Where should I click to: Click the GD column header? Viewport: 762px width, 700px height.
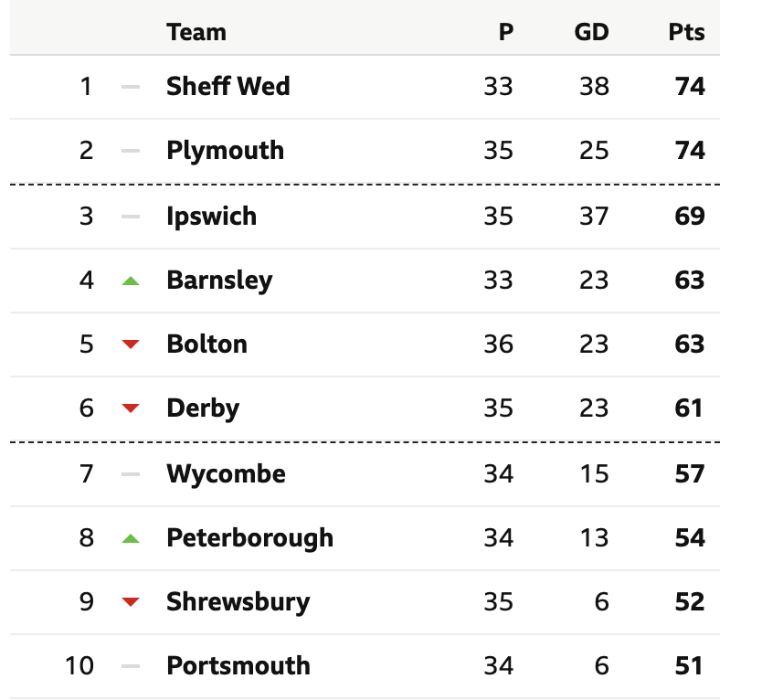[591, 32]
